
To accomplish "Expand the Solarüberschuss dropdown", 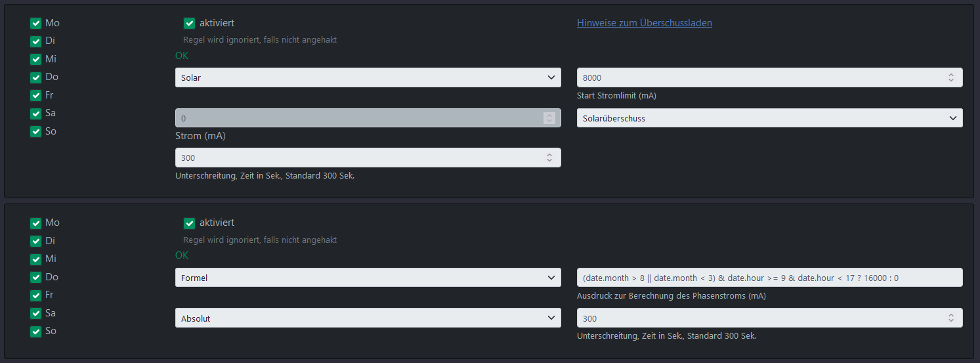I will (769, 118).
